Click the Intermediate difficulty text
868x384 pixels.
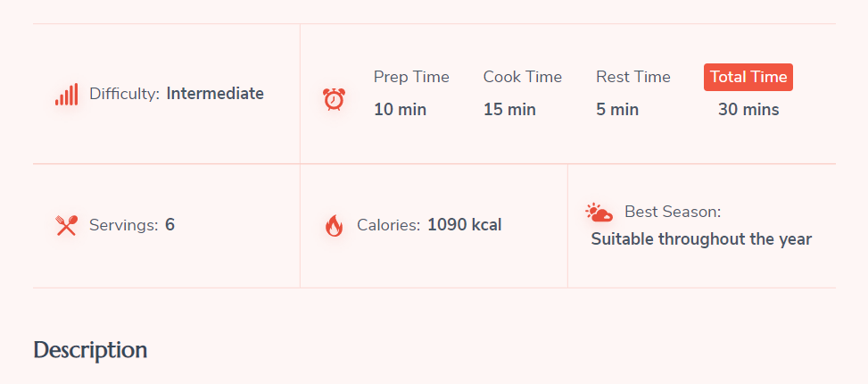[215, 94]
